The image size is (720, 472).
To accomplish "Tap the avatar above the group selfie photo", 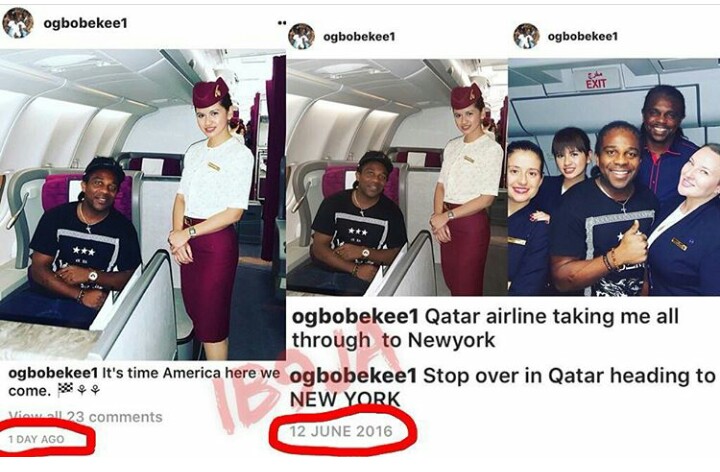I will tap(526, 36).
